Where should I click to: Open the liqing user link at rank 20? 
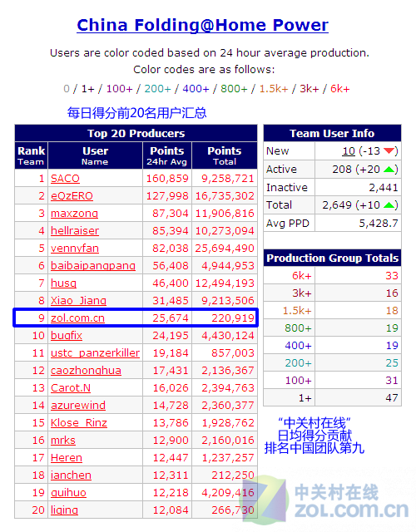pos(64,510)
